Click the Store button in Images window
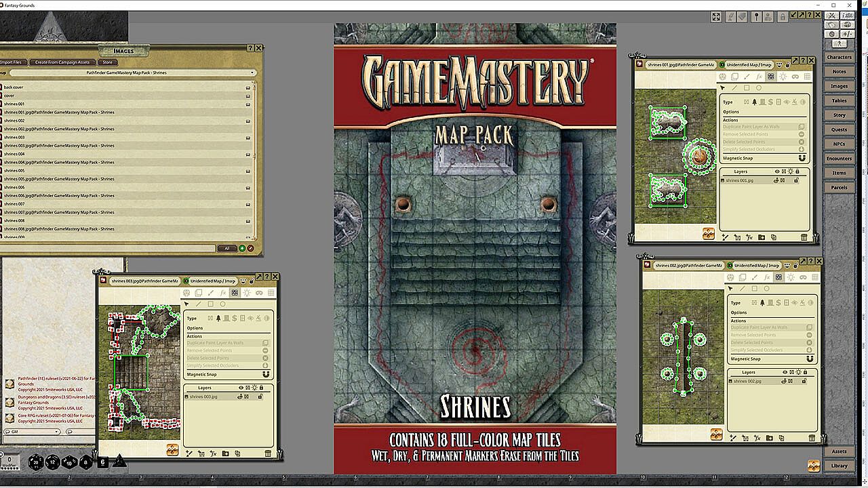 [107, 62]
